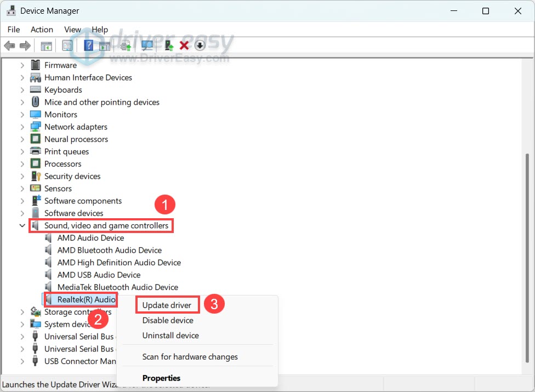Click the Firmware chip icon in the tree
This screenshot has height=392, width=535.
36,65
